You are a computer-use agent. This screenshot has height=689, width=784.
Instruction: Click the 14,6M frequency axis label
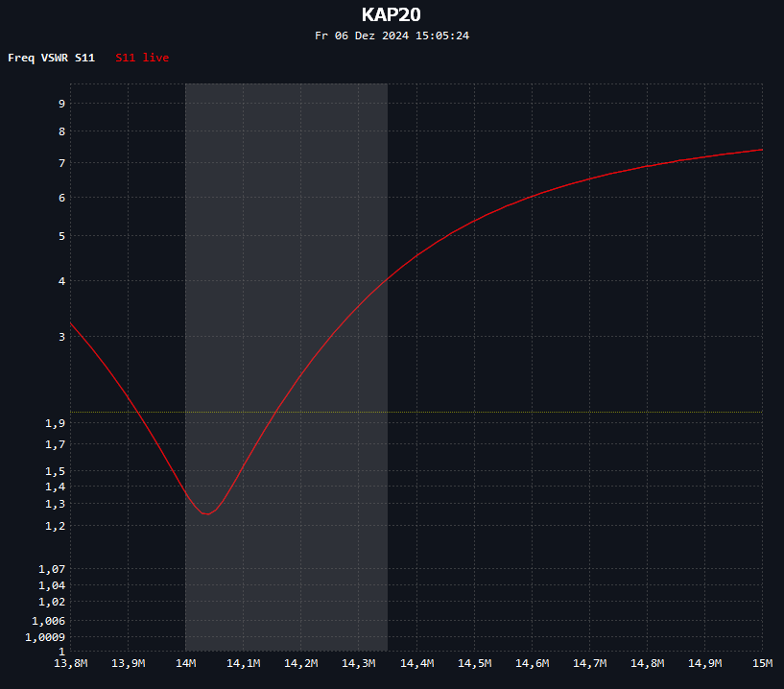(532, 664)
